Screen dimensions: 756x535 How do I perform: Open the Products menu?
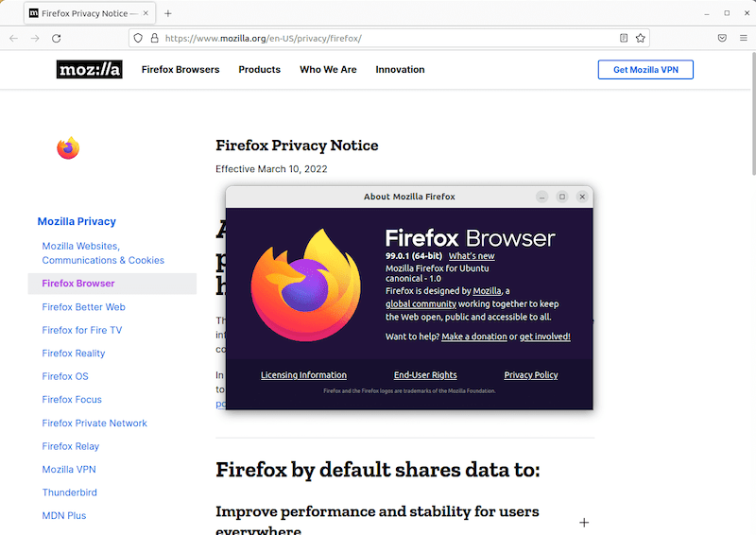[259, 69]
